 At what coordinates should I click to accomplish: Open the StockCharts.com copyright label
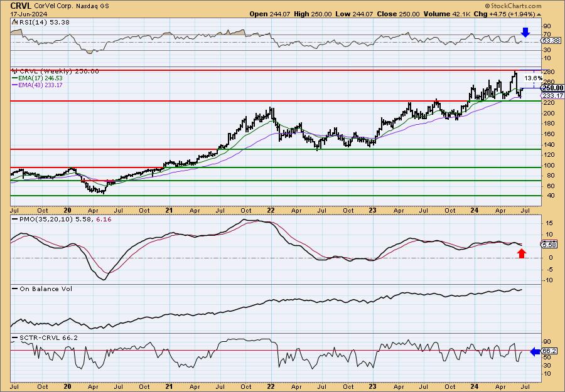pos(513,6)
